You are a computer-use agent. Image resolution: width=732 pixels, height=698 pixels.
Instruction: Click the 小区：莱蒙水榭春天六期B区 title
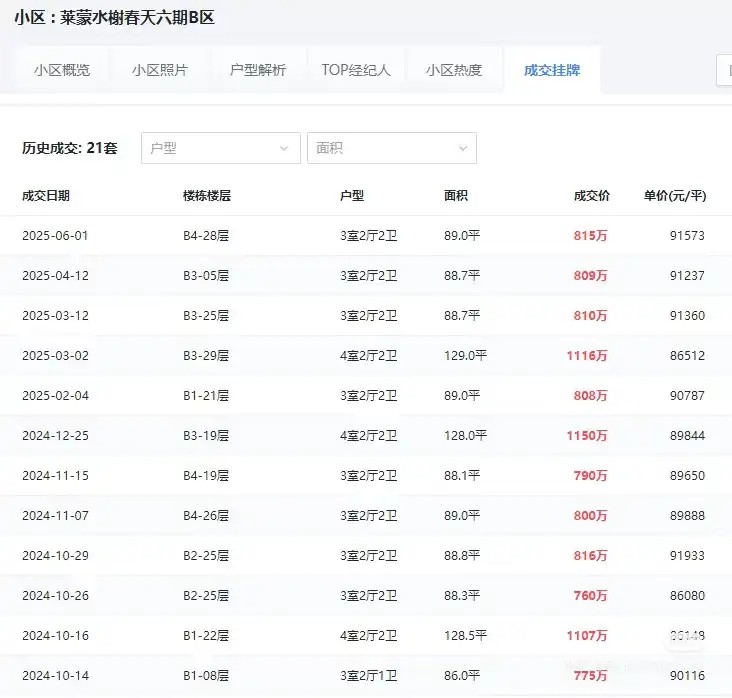click(x=114, y=18)
